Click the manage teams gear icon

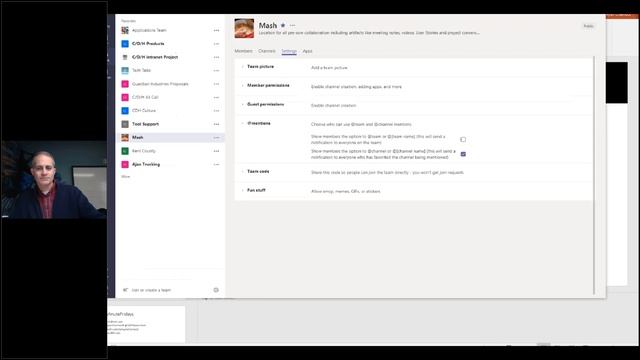pos(216,290)
